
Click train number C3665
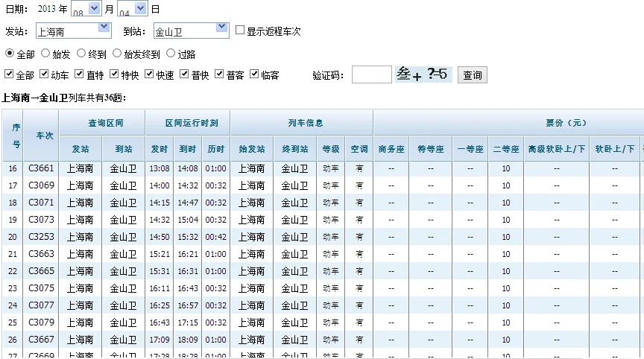tap(41, 271)
